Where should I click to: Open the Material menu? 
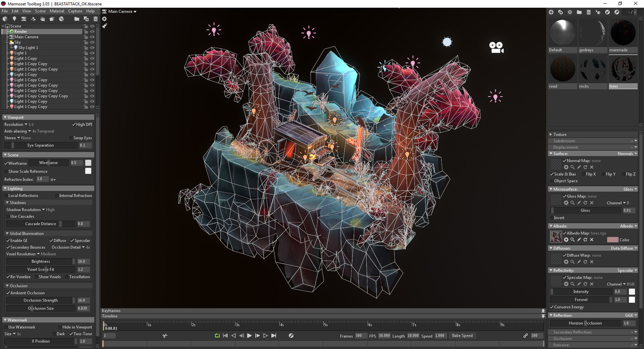pyautogui.click(x=57, y=11)
